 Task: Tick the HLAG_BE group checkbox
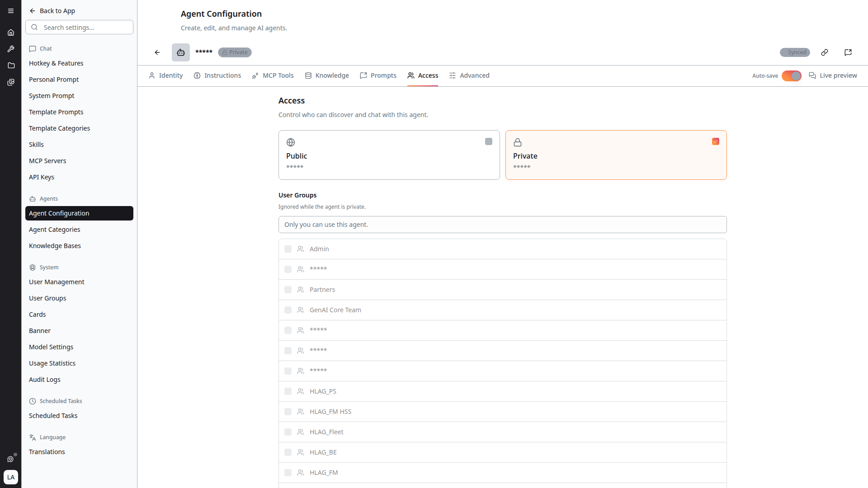(288, 452)
